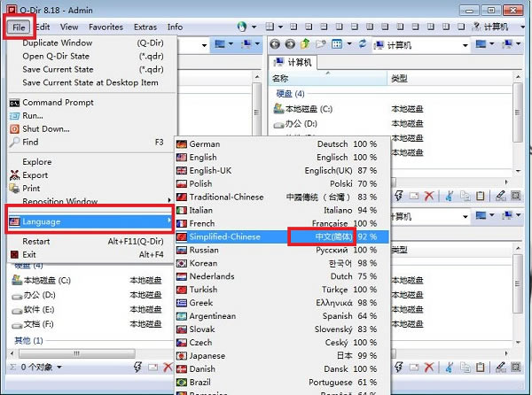This screenshot has height=395, width=532.
Task: Click the Forward arrow in the upper-right pane
Action: [290, 43]
